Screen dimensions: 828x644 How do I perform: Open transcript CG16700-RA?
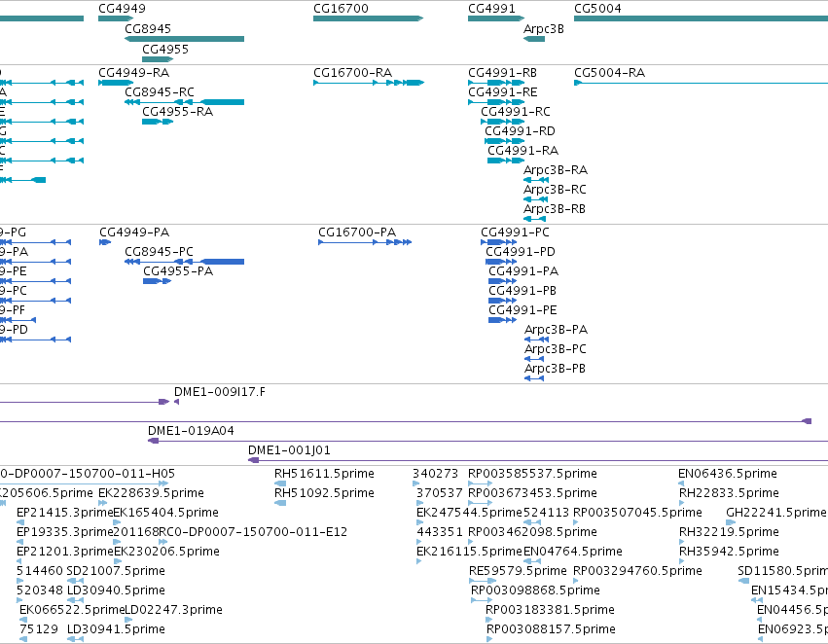tap(353, 73)
